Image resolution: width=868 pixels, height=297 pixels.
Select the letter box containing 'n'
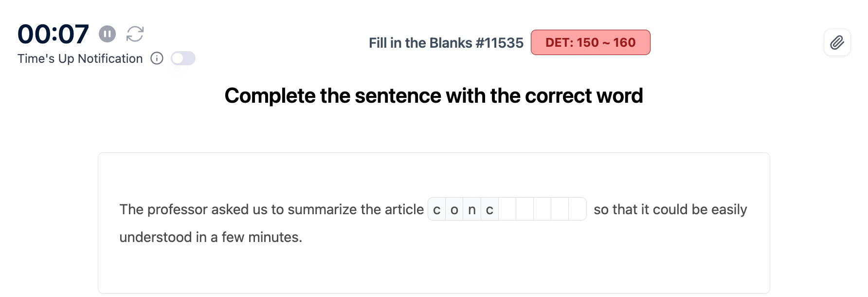pos(472,209)
